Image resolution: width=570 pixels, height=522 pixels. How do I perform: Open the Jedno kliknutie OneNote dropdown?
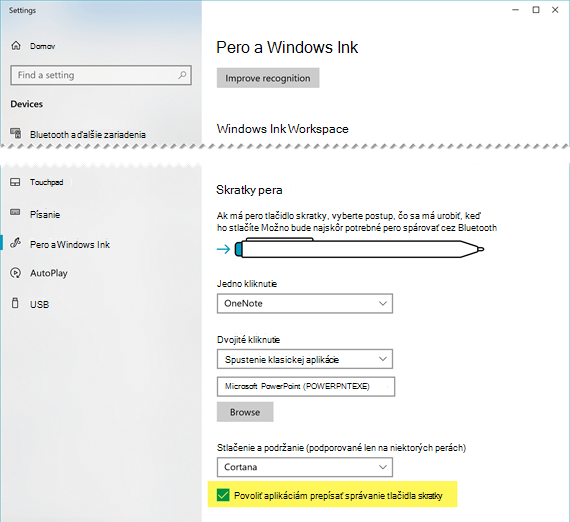coord(305,304)
